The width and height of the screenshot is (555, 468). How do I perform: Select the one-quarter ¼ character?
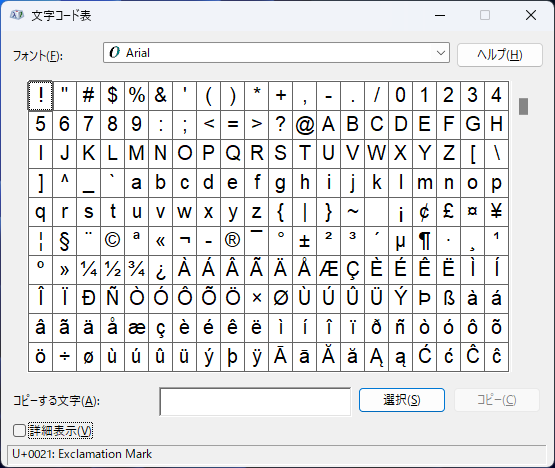[x=88, y=270]
